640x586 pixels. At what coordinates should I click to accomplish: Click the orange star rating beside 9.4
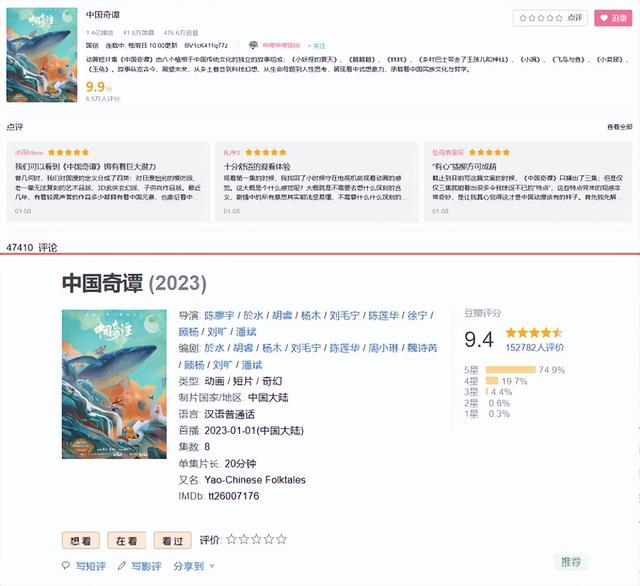(534, 333)
